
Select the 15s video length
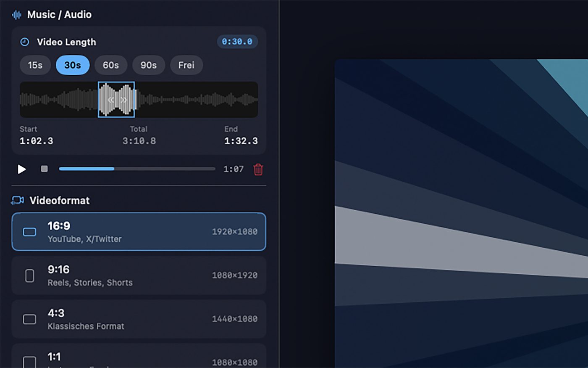35,65
